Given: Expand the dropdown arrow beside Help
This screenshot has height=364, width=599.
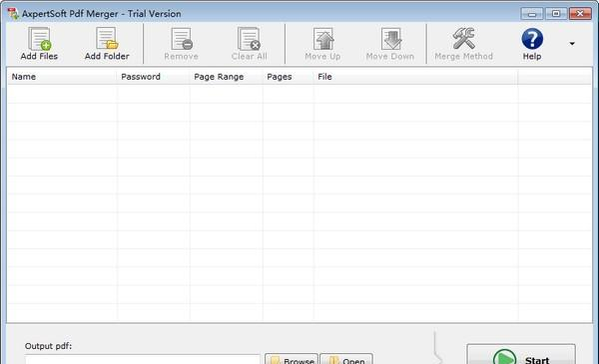Looking at the screenshot, I should click(572, 44).
